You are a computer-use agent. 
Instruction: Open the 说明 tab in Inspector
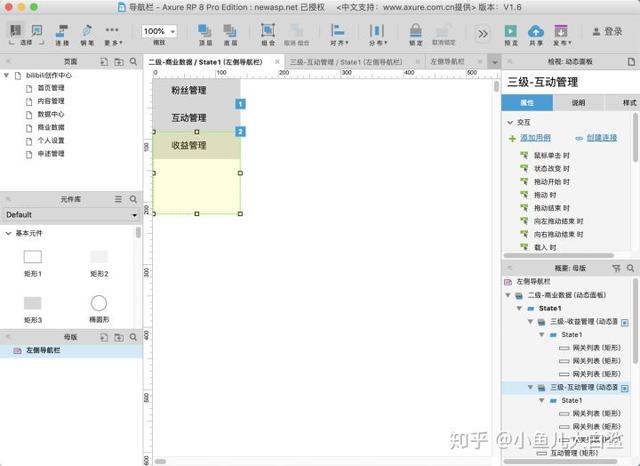pos(578,103)
